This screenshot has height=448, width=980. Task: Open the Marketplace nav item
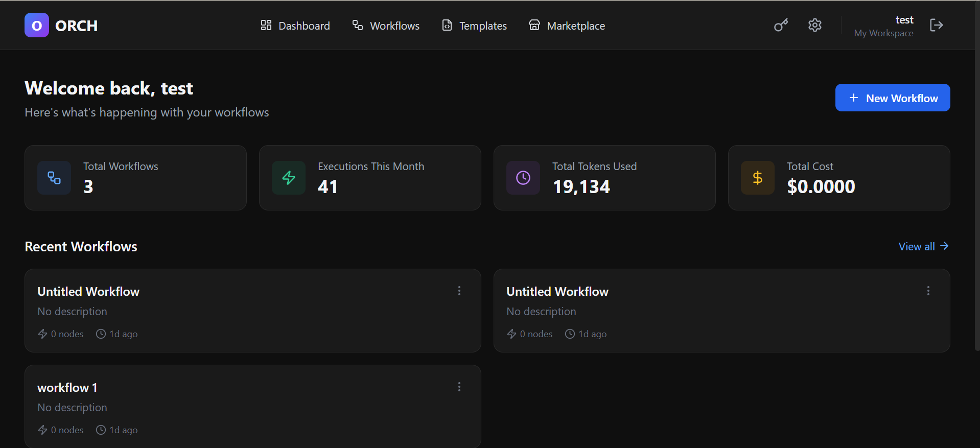567,26
